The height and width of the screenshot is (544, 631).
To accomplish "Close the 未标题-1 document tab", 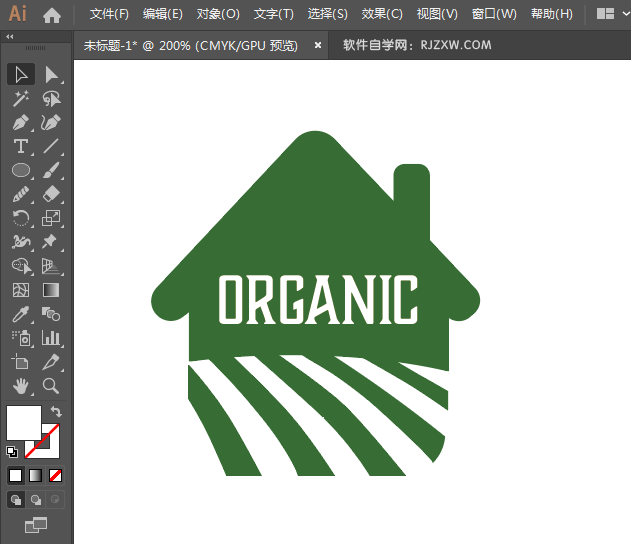I will pos(318,45).
